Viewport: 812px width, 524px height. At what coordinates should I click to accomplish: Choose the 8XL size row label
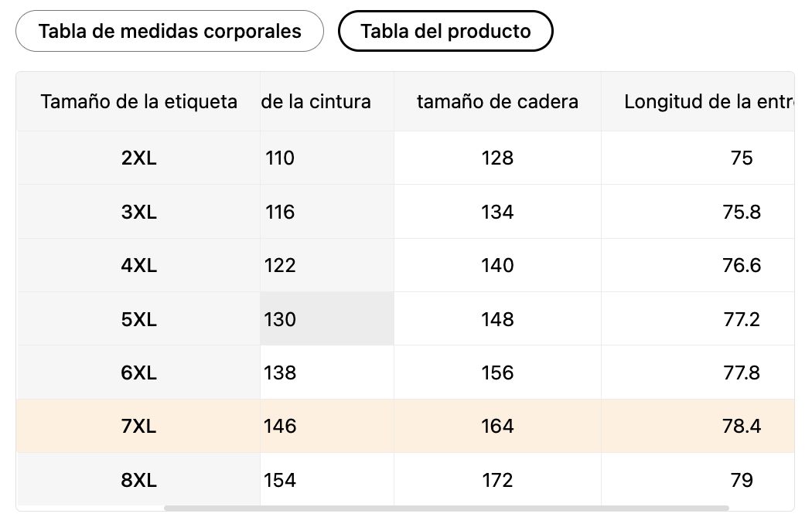(139, 480)
